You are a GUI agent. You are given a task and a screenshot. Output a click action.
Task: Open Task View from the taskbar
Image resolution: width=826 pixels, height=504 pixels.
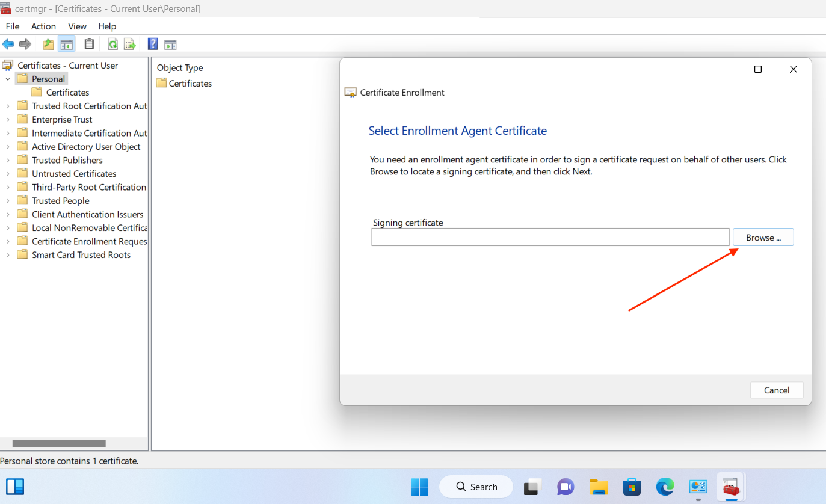pos(533,487)
